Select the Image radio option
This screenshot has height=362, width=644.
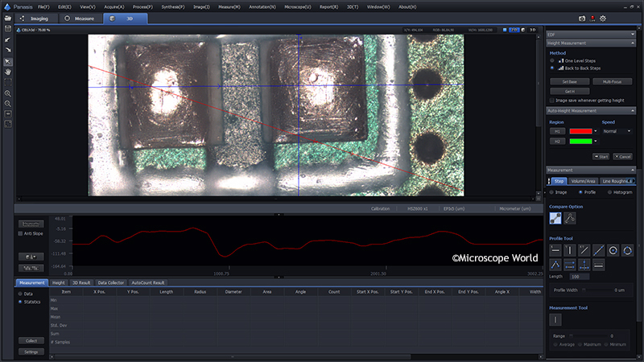(x=551, y=192)
